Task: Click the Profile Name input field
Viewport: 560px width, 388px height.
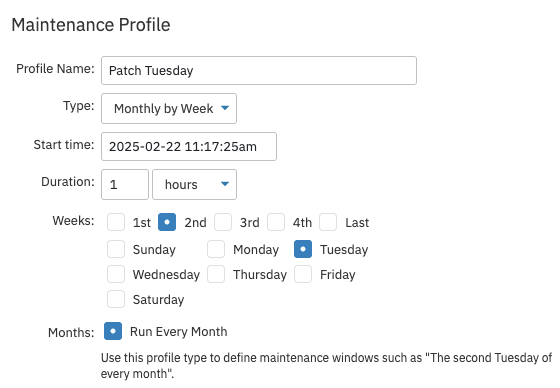Action: [259, 70]
